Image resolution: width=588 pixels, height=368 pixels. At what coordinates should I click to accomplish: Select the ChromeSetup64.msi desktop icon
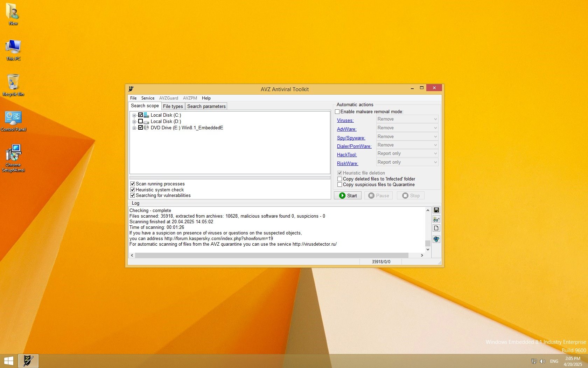click(13, 158)
